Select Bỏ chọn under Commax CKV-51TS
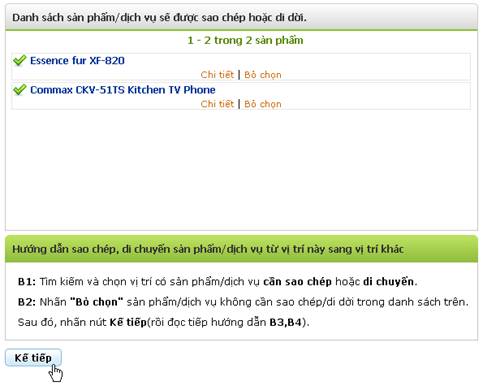The image size is (483, 386). coord(263,104)
